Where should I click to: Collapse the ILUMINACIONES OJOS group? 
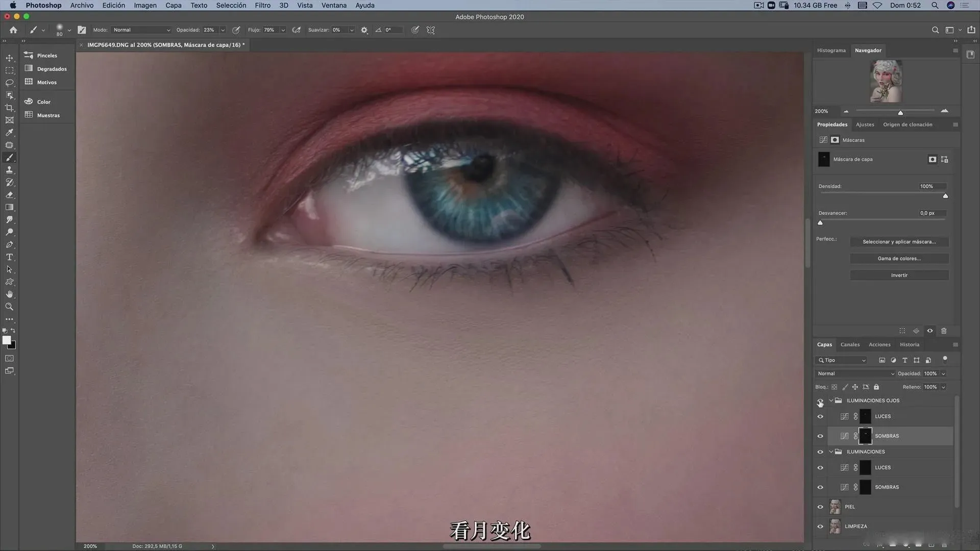click(831, 400)
